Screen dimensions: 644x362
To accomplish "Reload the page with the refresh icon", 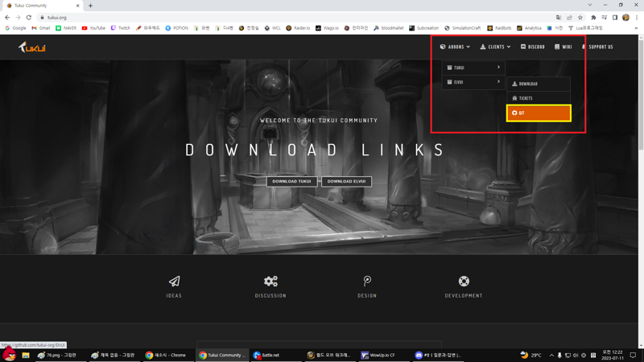I will point(29,18).
